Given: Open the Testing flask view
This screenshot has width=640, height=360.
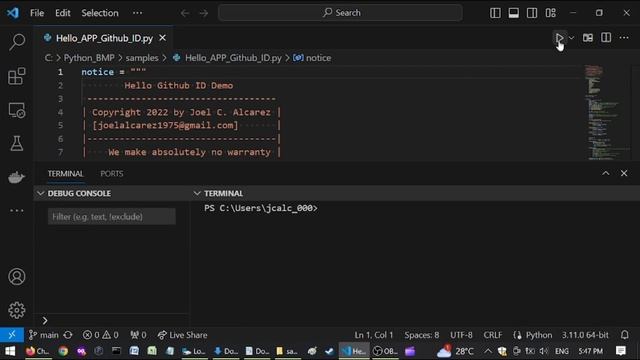Looking at the screenshot, I should [17, 143].
